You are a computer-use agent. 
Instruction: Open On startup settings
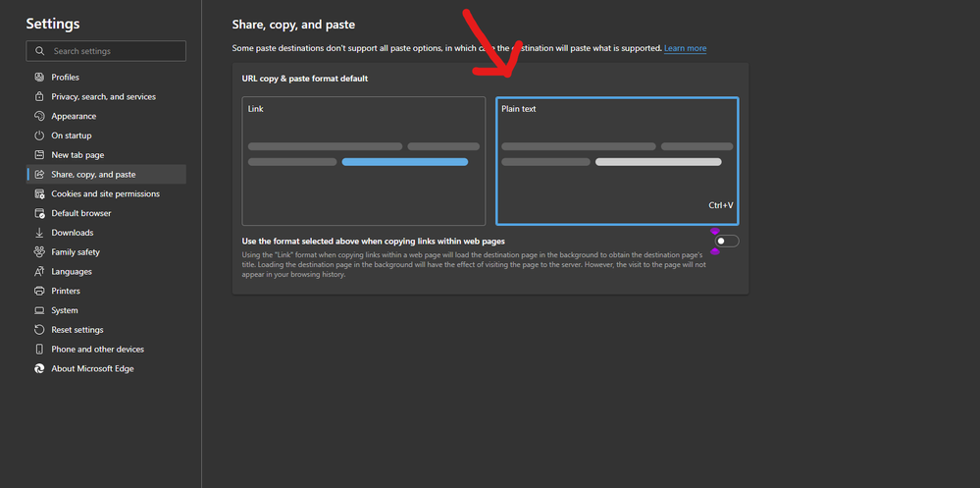coord(106,136)
